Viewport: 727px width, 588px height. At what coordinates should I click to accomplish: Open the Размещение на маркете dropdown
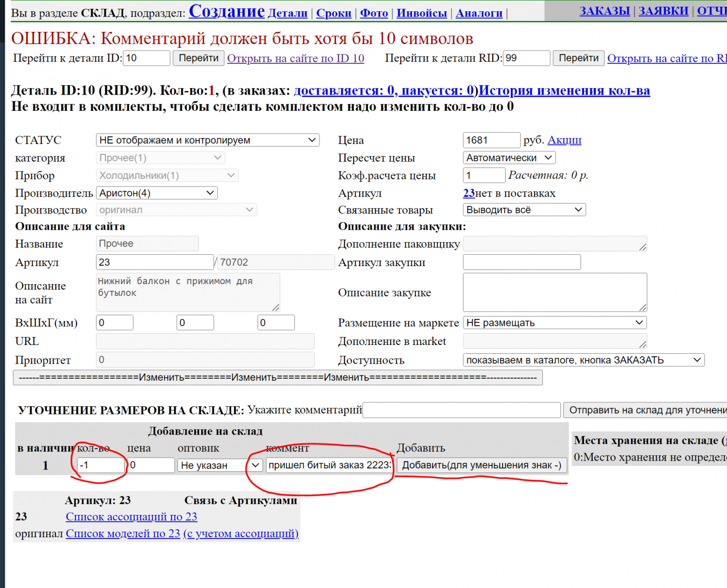555,322
